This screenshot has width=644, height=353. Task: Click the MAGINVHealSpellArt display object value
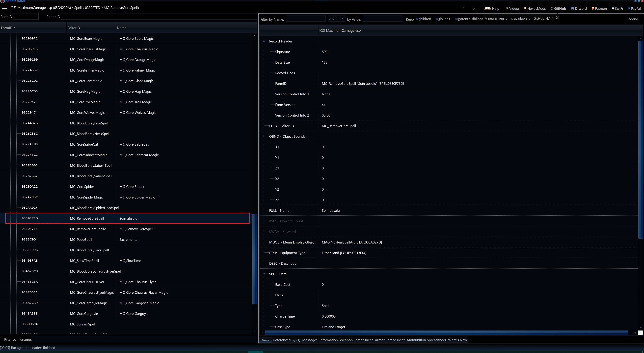352,242
